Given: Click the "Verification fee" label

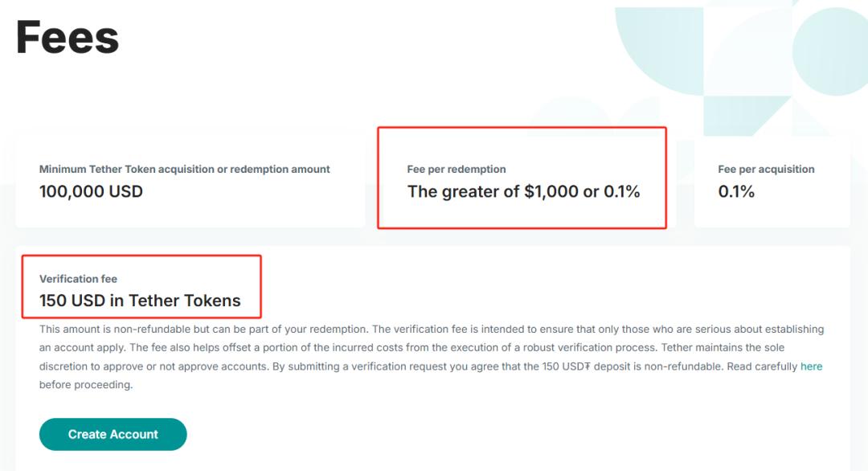Looking at the screenshot, I should (78, 279).
